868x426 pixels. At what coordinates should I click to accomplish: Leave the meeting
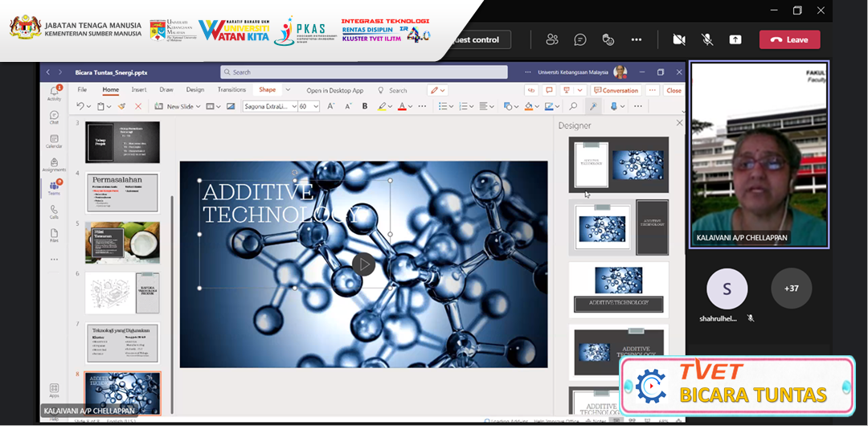[x=789, y=39]
